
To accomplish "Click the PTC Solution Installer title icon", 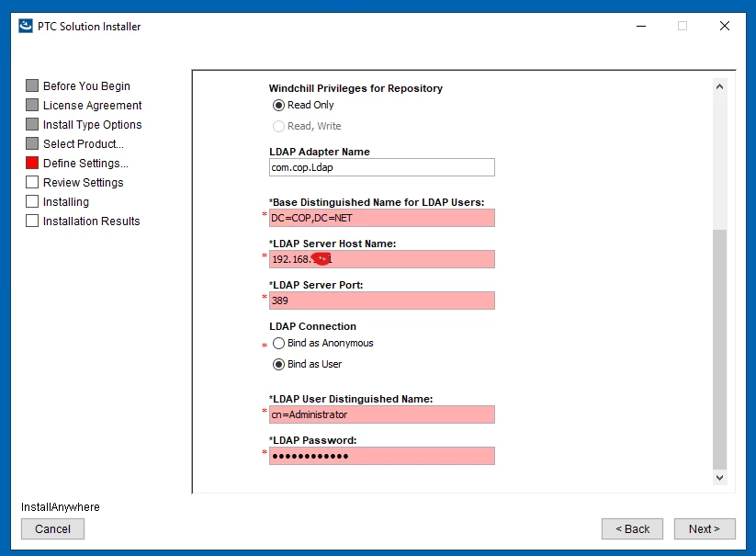I will click(x=26, y=26).
